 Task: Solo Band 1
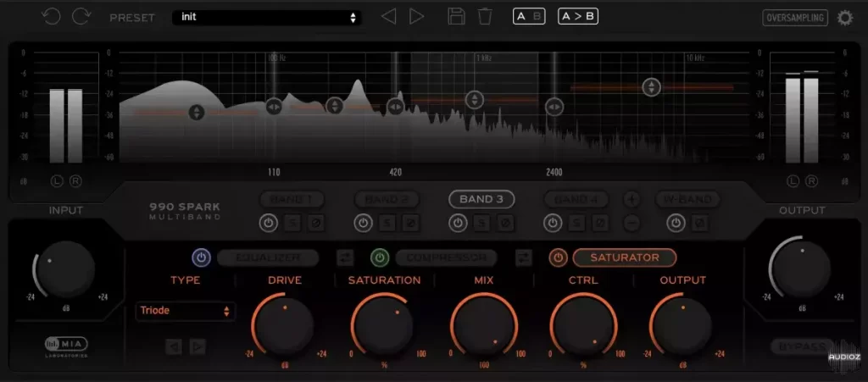tap(292, 224)
